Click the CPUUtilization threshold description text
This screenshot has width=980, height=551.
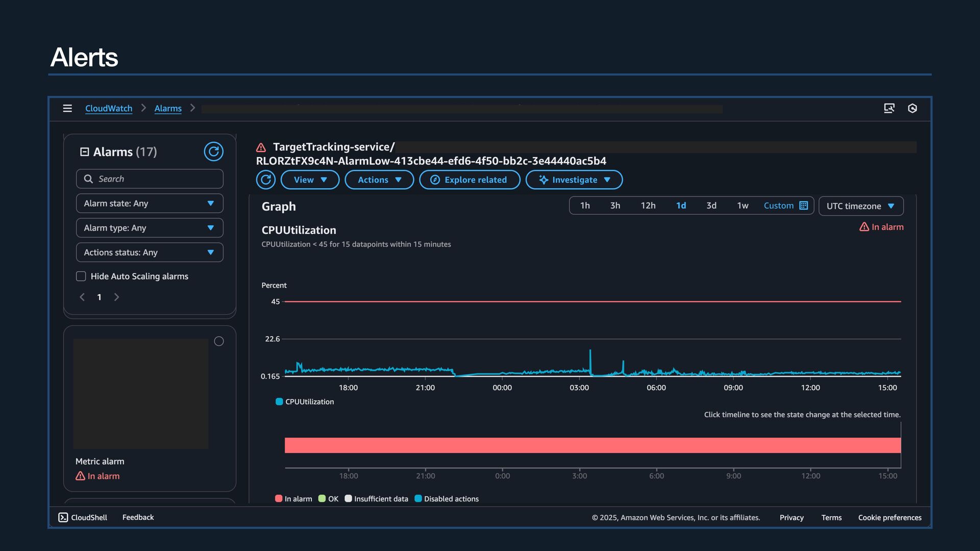coord(356,244)
